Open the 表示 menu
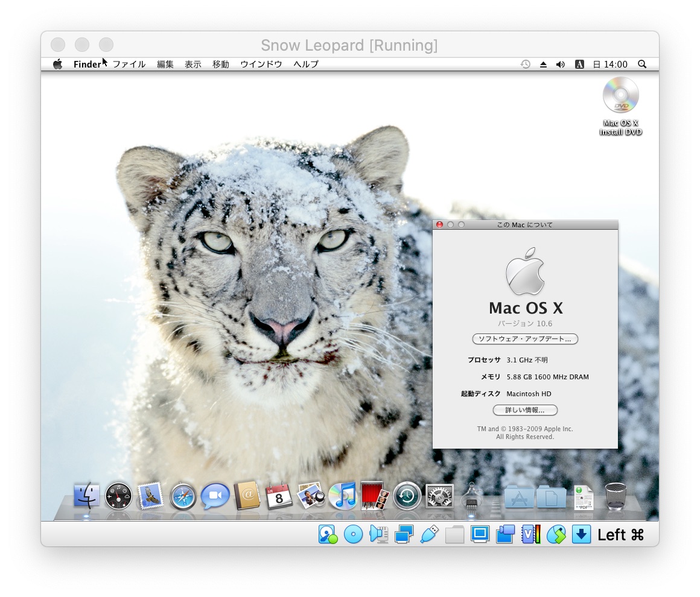This screenshot has width=700, height=597. (193, 65)
